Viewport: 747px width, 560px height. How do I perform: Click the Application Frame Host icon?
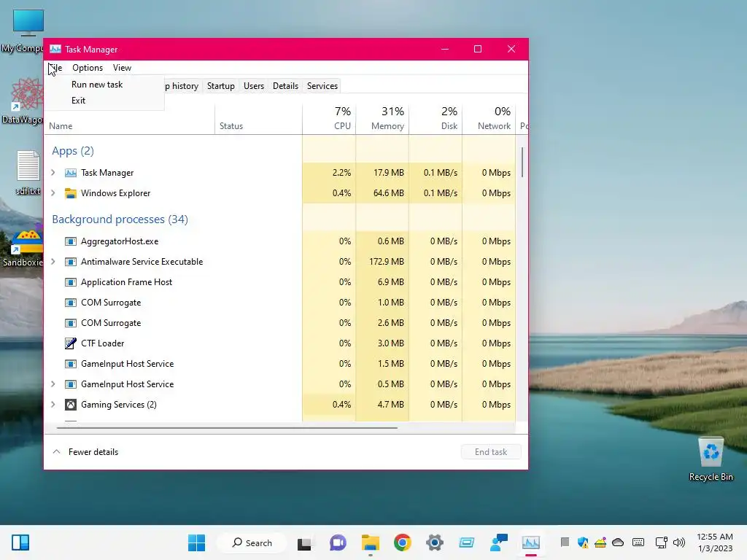71,282
